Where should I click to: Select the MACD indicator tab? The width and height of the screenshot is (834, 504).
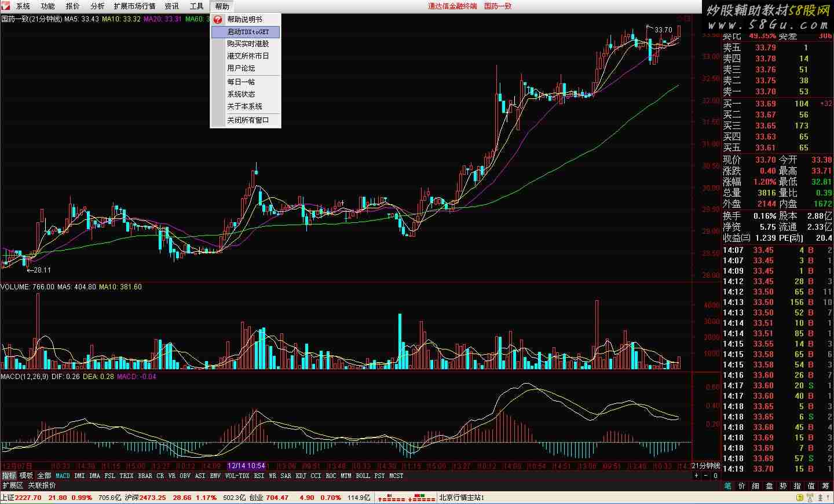click(63, 476)
